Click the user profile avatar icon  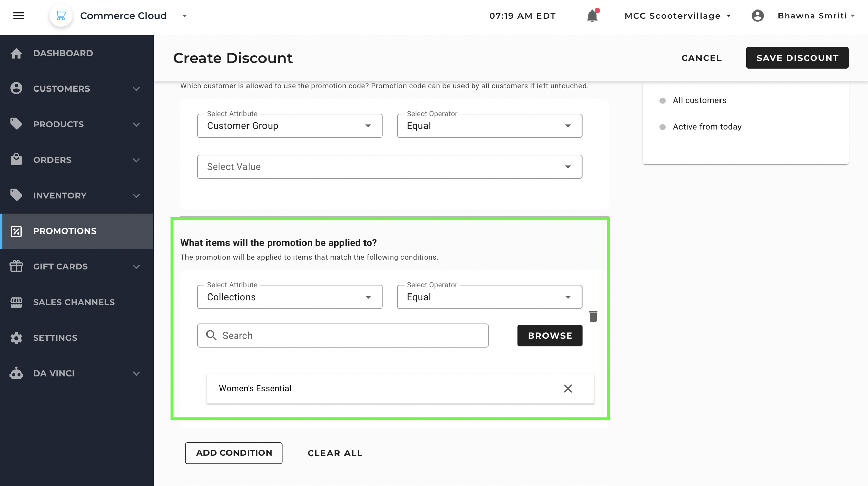pos(757,16)
